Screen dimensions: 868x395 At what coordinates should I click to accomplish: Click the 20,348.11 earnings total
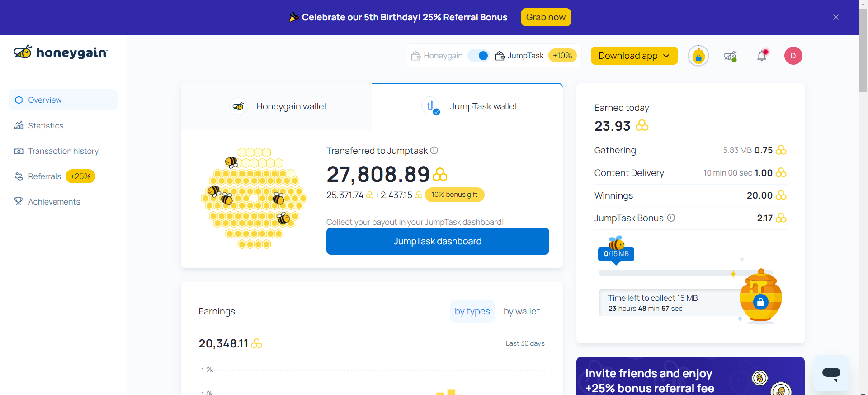[223, 344]
